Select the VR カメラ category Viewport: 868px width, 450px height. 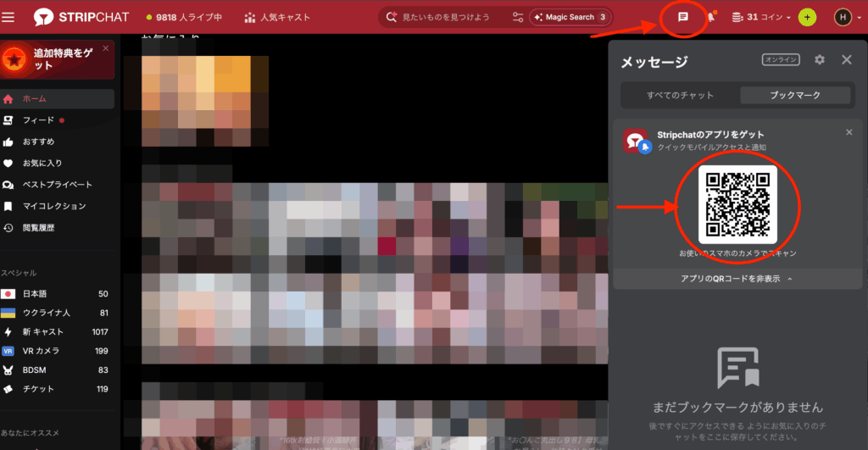(55, 351)
